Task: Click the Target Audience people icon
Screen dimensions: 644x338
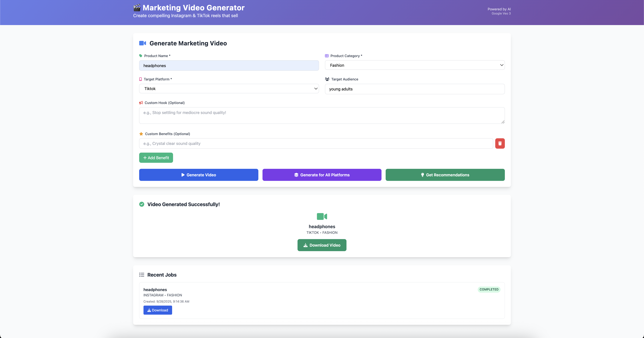Action: [x=327, y=79]
